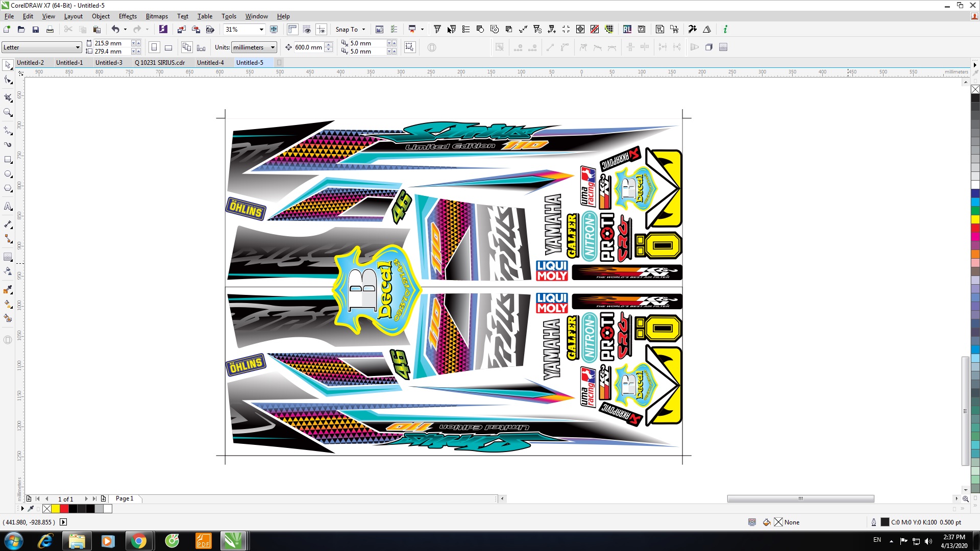The height and width of the screenshot is (551, 980).
Task: Choose the Rectangle tool
Action: click(x=8, y=160)
